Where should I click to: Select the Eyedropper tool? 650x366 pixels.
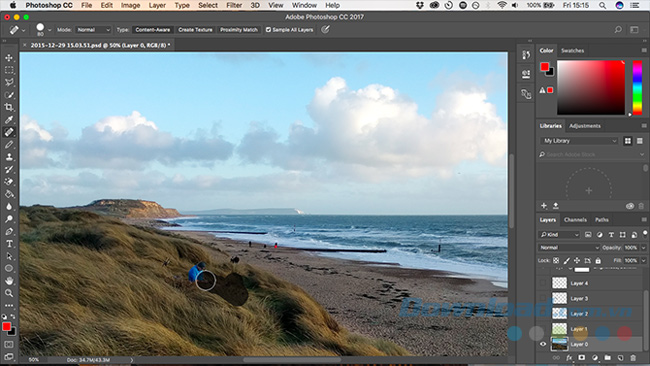(9, 120)
